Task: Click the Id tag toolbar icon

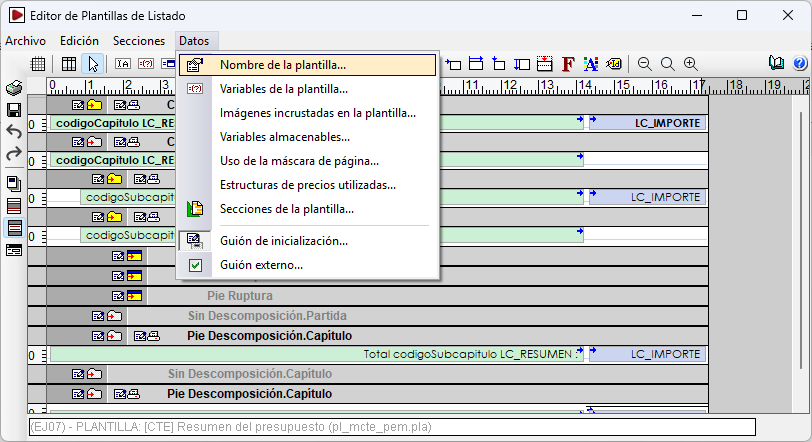Action: (614, 64)
